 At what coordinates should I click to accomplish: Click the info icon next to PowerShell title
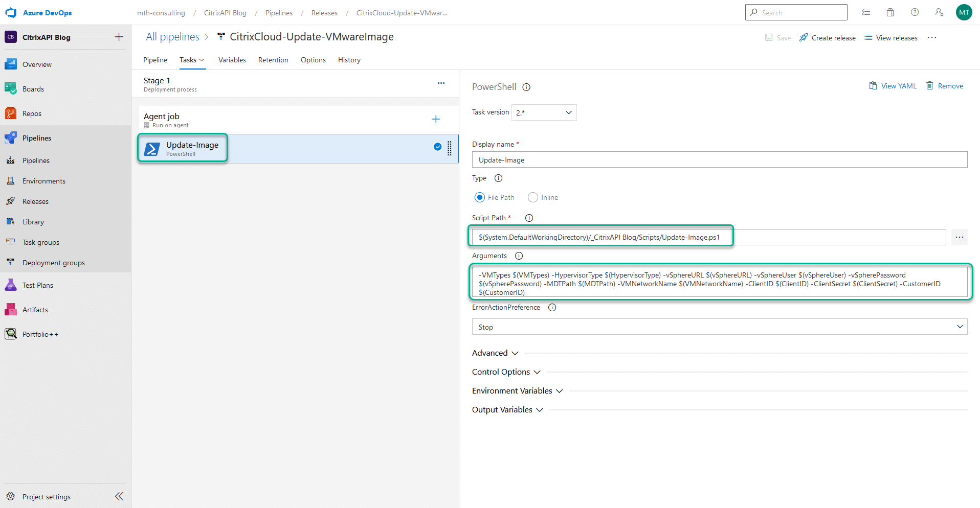point(526,87)
